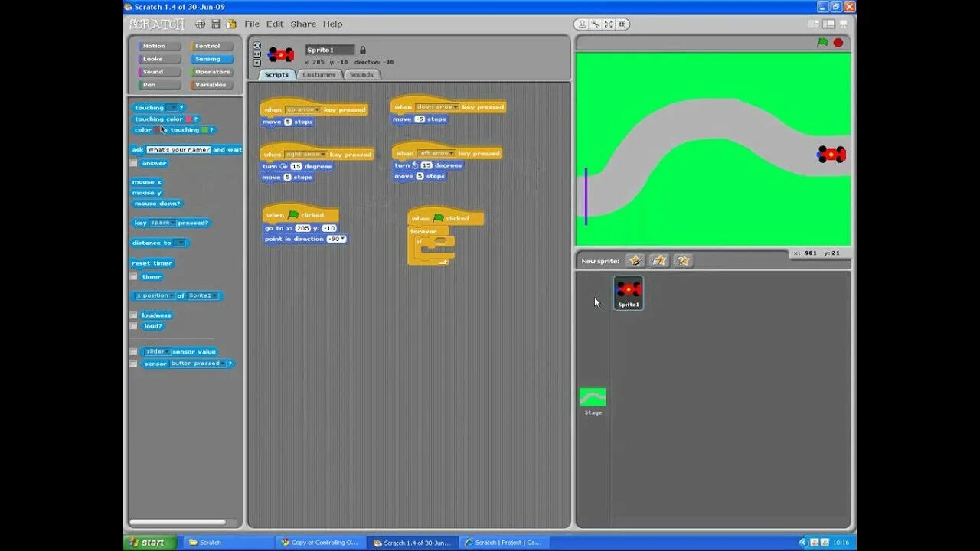Screen dimensions: 980x551
Task: Open the Edit menu
Action: [275, 24]
